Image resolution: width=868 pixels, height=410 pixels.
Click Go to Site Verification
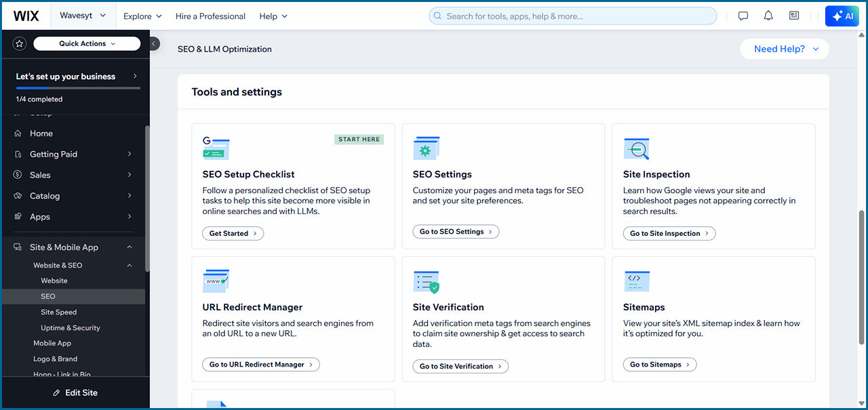(460, 366)
